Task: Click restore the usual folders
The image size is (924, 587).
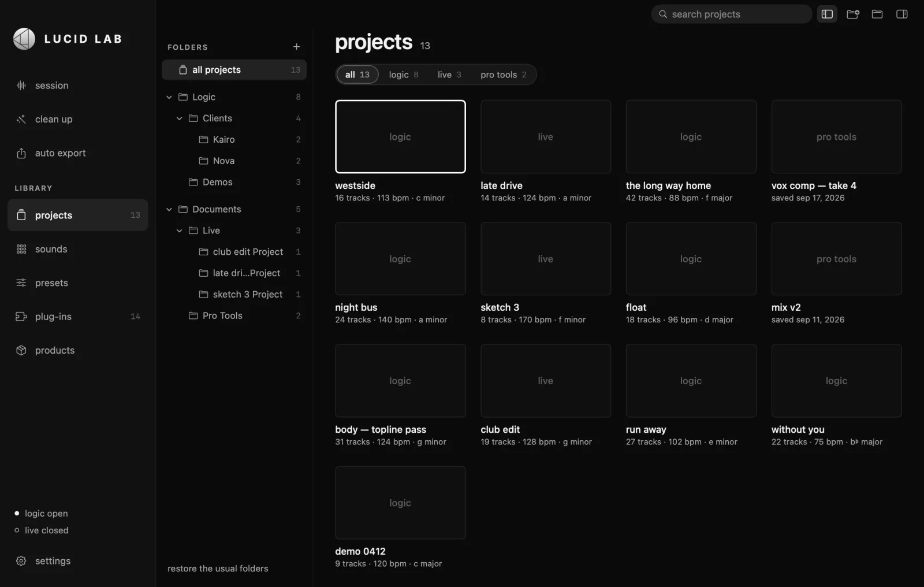Action: pyautogui.click(x=218, y=569)
